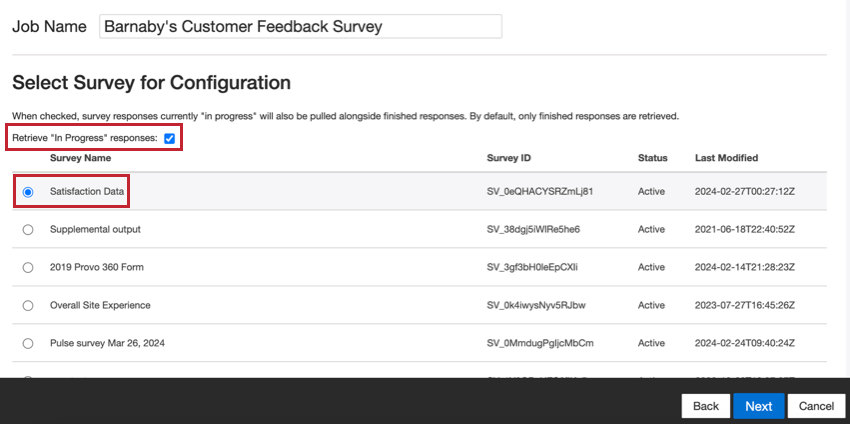Select the Supplemental output radio button
The width and height of the screenshot is (850, 424).
tap(28, 229)
